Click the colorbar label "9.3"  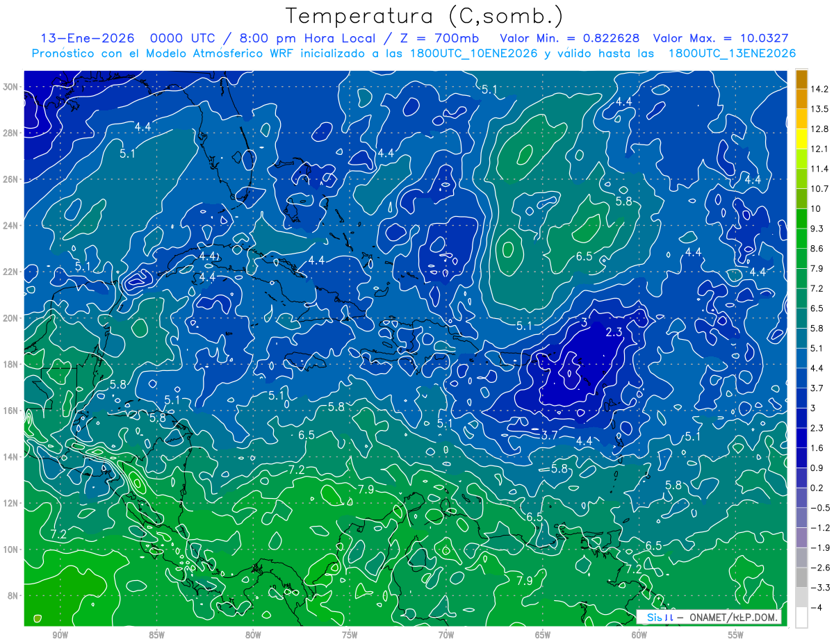[817, 229]
